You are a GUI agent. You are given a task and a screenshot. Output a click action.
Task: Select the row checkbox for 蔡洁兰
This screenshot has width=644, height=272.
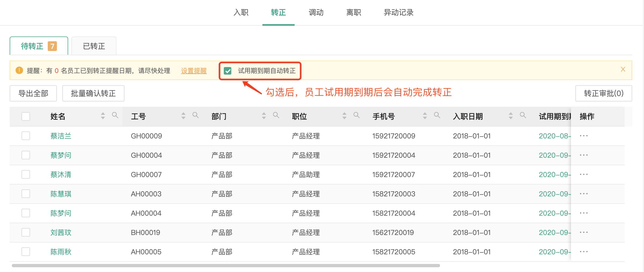26,136
